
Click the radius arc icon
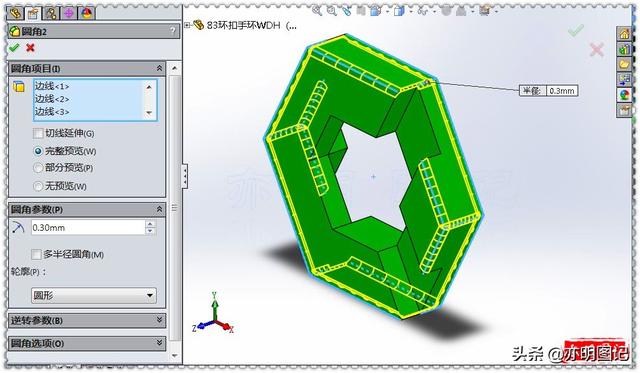pos(18,227)
